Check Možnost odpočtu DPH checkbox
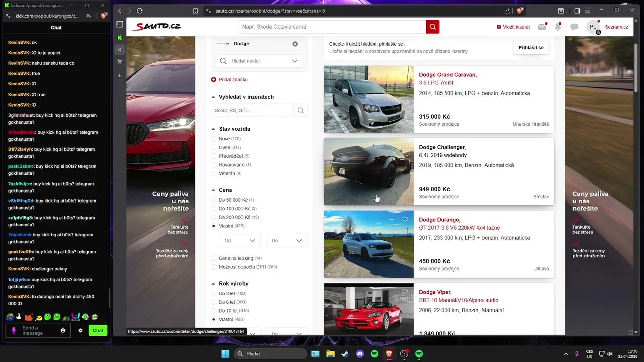Viewport: 644px width, 362px height. click(214, 267)
